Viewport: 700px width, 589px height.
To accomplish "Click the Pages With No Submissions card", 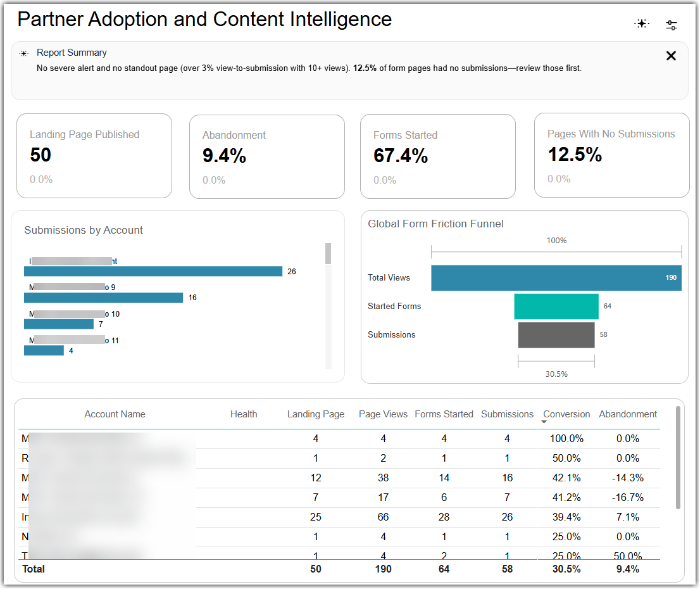I will tap(611, 155).
